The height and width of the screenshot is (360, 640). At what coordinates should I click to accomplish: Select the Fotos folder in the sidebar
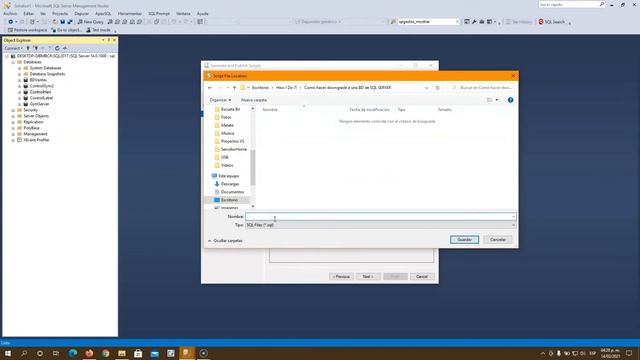(x=226, y=117)
